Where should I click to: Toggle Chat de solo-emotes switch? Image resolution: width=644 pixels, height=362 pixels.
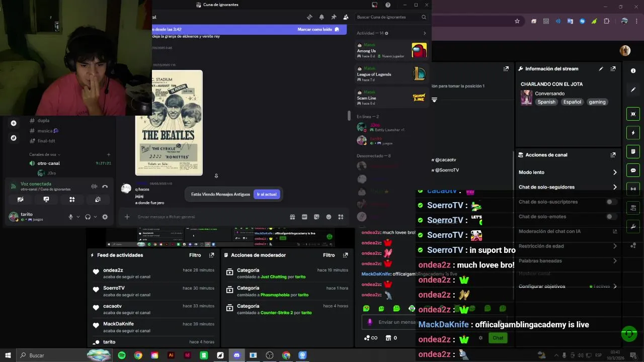[x=611, y=217]
